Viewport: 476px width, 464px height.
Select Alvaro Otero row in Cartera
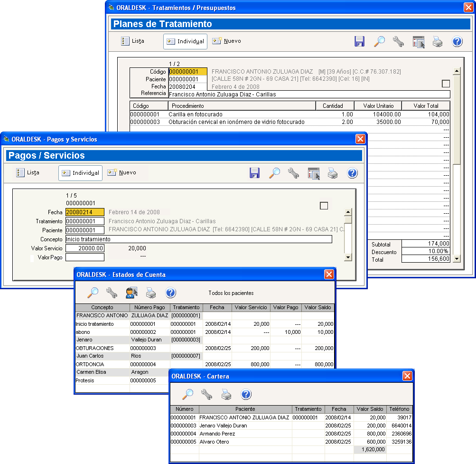click(291, 442)
